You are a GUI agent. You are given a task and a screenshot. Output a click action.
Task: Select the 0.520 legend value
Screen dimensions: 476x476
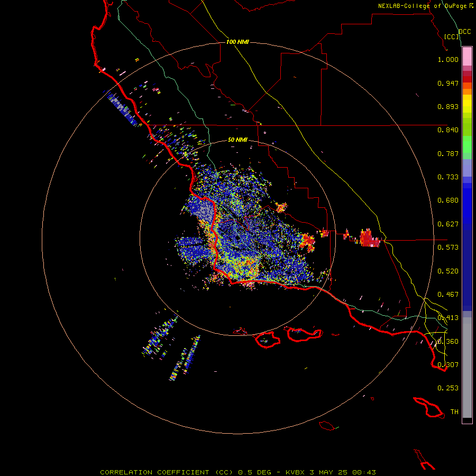tap(448, 271)
